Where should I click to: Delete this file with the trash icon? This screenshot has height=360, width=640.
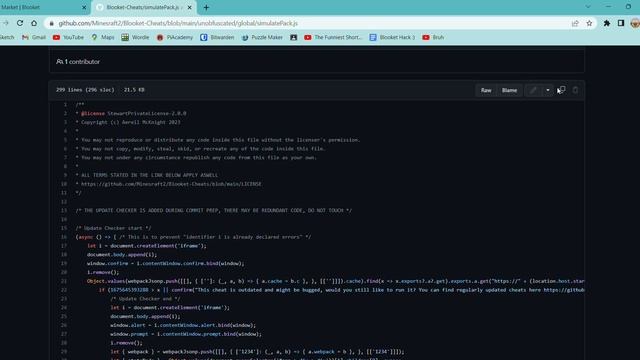(575, 90)
